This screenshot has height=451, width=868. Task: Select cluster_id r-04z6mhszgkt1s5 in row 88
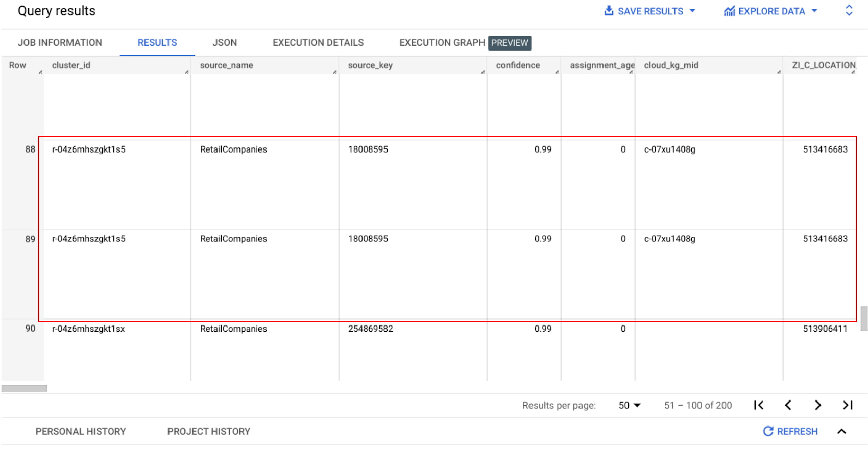pyautogui.click(x=88, y=149)
